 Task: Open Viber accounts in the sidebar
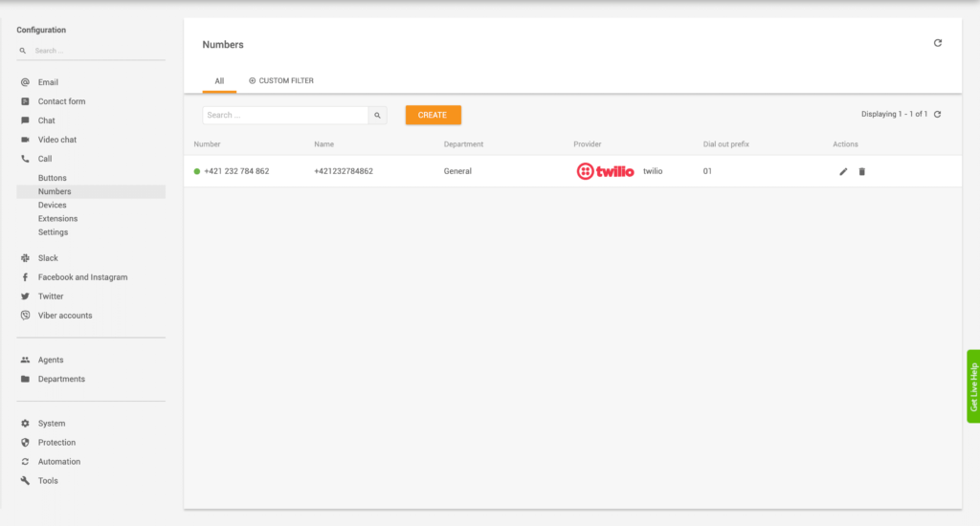tap(65, 316)
